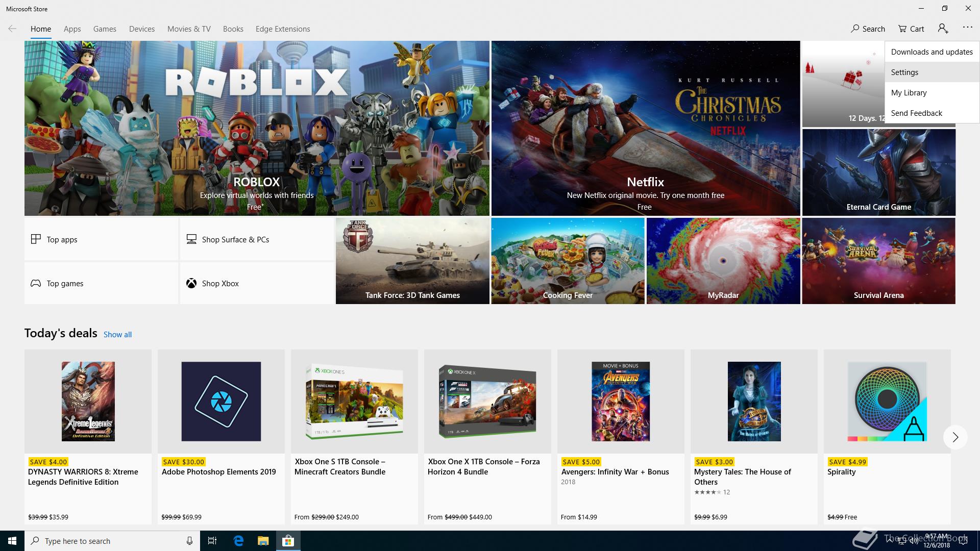Click the sign-in account icon
This screenshot has height=551, width=980.
(x=943, y=29)
